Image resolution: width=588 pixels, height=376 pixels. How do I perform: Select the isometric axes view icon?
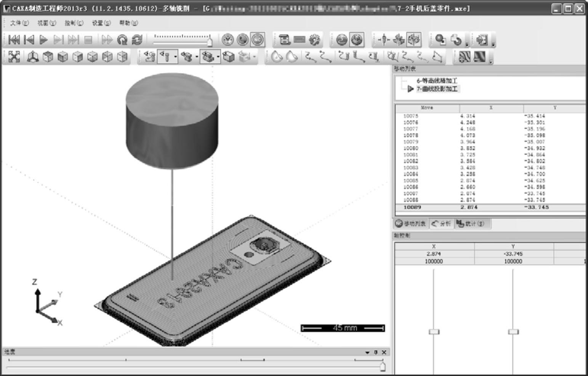pyautogui.click(x=33, y=57)
